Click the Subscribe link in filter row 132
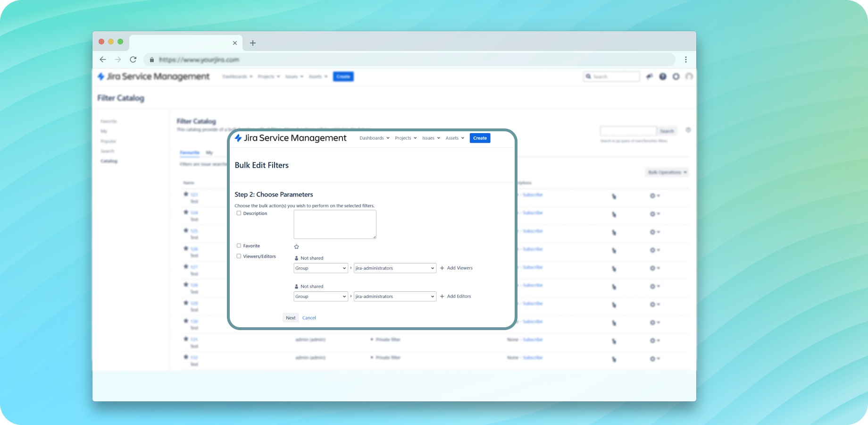This screenshot has width=868, height=425. point(533,357)
